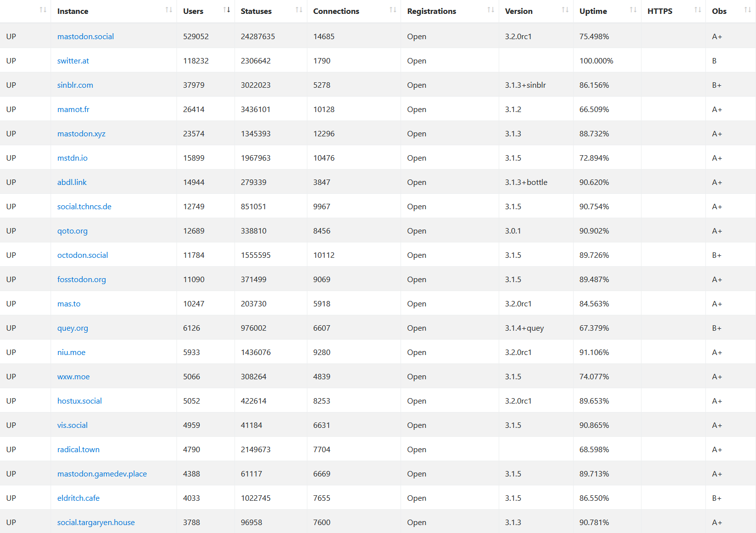This screenshot has width=756, height=533.
Task: Click sort arrows in first status column
Action: (43, 10)
